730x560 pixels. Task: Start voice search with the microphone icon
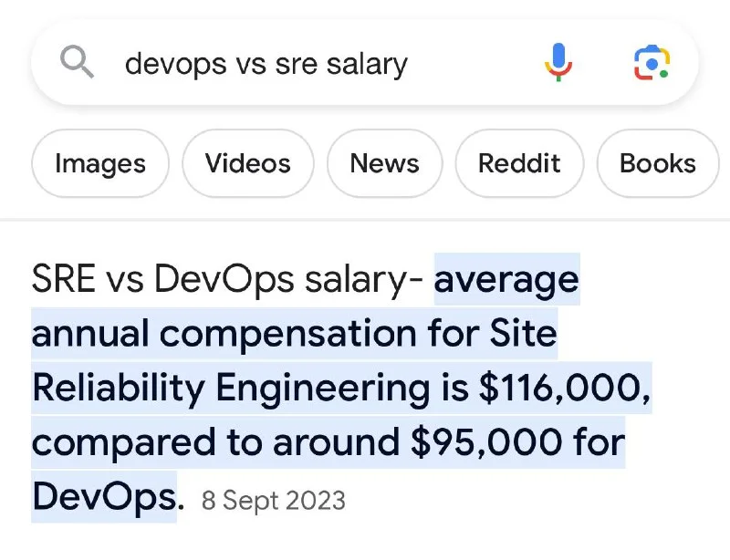558,62
